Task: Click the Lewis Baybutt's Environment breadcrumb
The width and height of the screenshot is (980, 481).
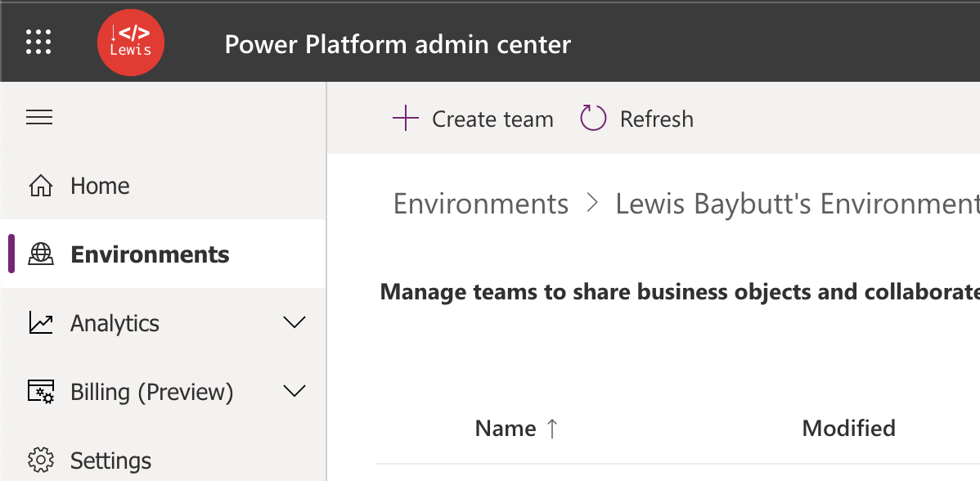Action: [798, 204]
